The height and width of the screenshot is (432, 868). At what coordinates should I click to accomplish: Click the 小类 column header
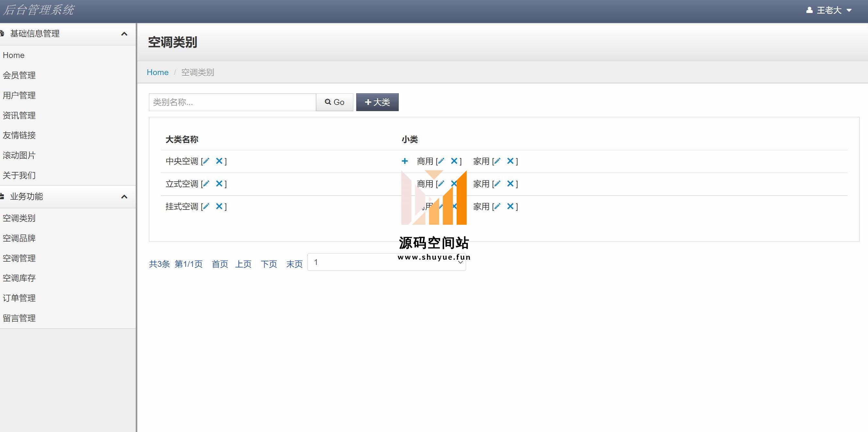(x=410, y=140)
